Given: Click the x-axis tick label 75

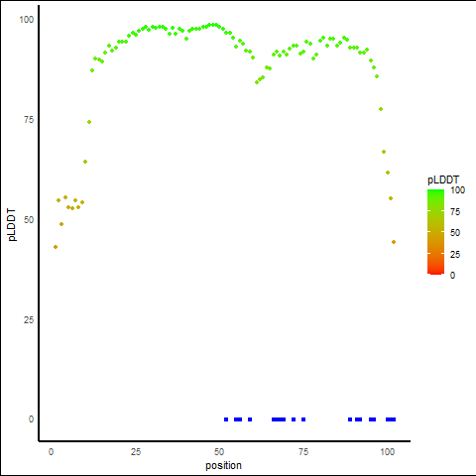Looking at the screenshot, I should [x=303, y=452].
